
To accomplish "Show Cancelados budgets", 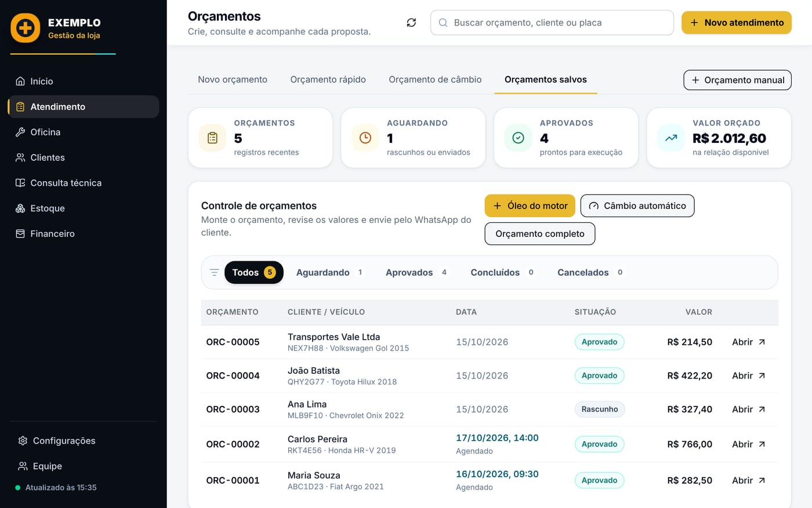I will [590, 272].
